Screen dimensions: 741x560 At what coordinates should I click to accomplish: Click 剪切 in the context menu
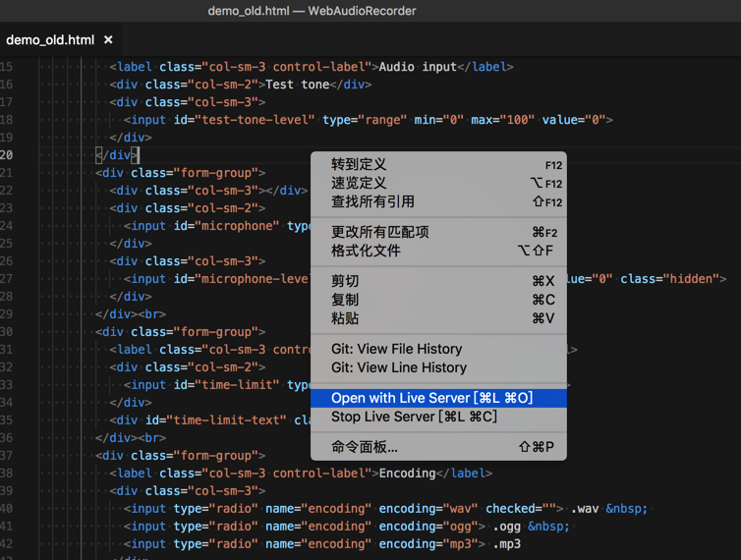(346, 282)
